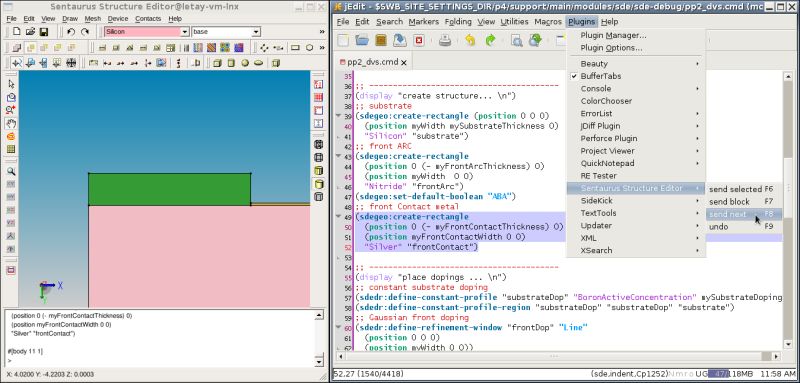Click send block F7

point(744,202)
